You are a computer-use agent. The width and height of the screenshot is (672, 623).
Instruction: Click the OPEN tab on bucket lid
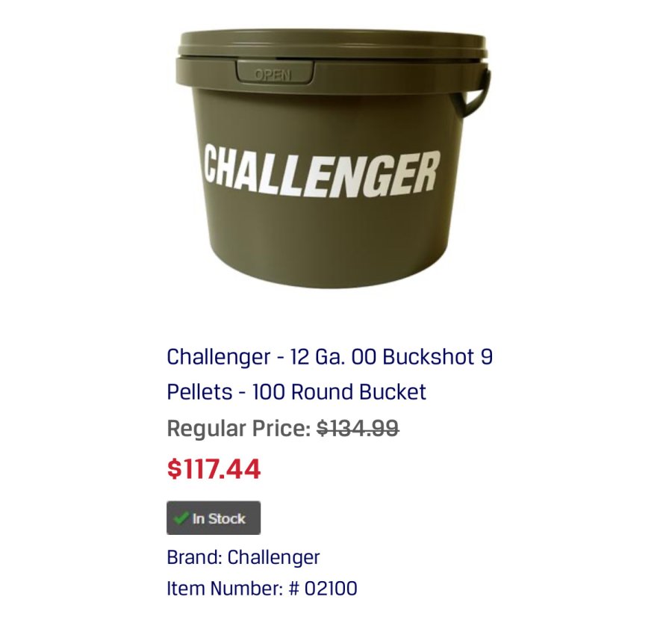point(274,72)
